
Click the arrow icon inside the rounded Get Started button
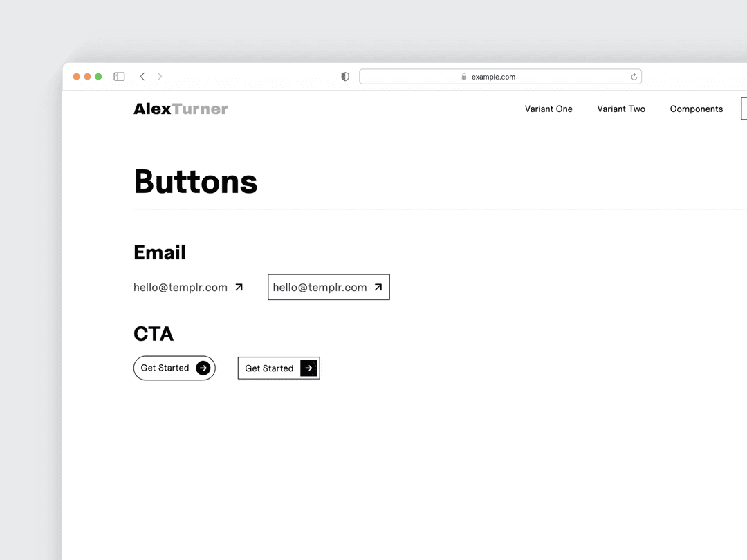(203, 368)
